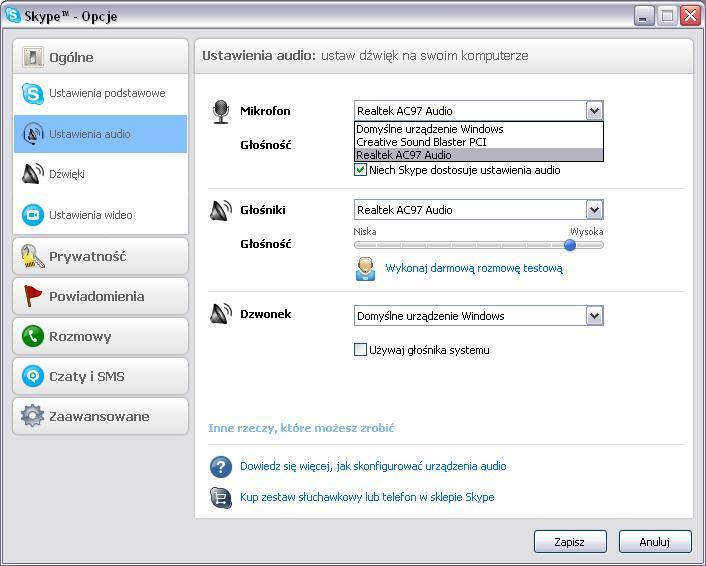Click the camera icon of Ustawienia wideo
Viewport: 706px width, 566px height.
(x=33, y=215)
